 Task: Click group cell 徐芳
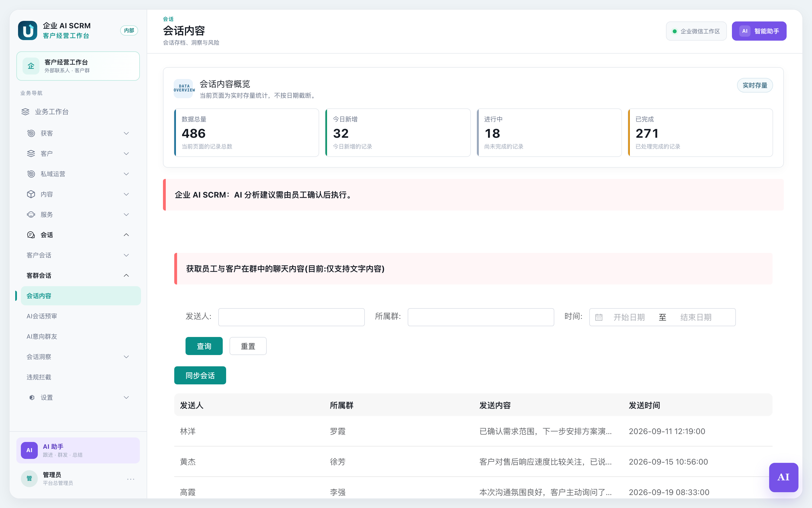coord(337,462)
